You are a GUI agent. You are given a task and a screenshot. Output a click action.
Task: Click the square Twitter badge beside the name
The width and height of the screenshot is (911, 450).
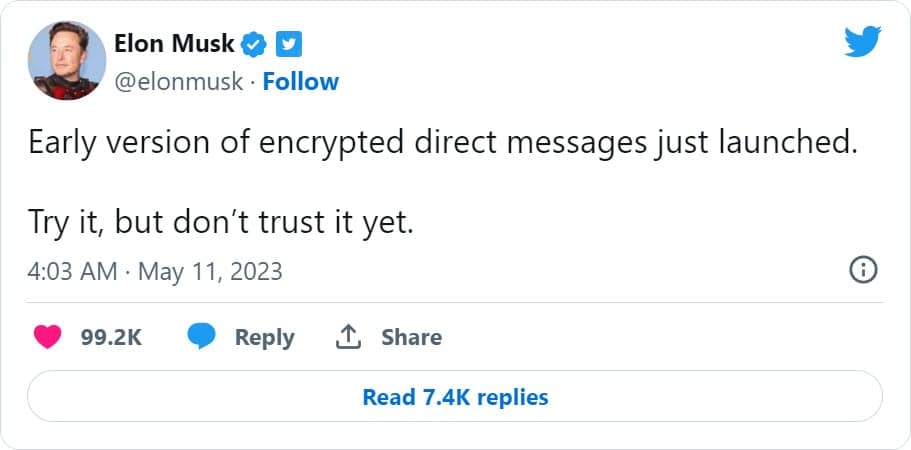tap(290, 43)
